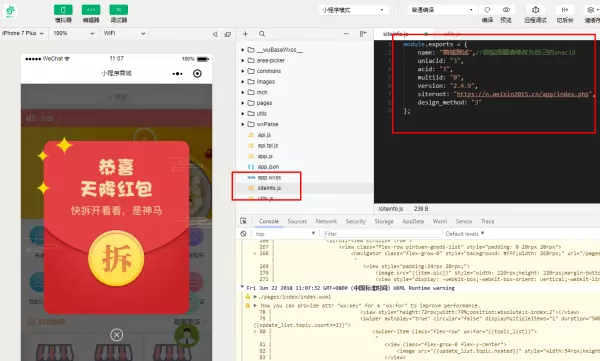The height and width of the screenshot is (361, 600).
Task: Open the app.wxss file
Action: pos(269,178)
